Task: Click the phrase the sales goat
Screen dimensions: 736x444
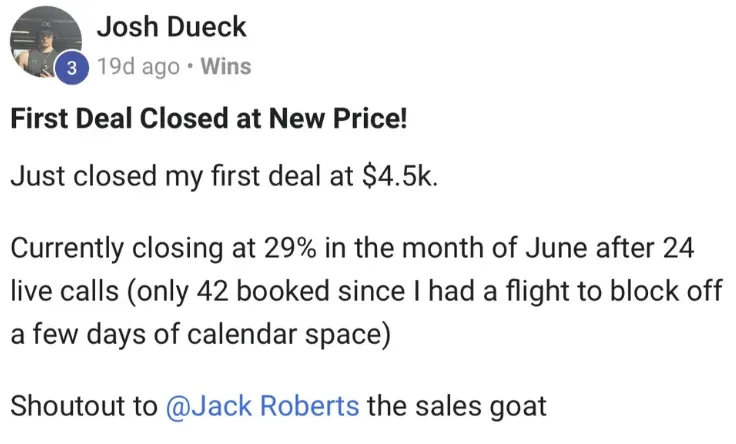Action: coord(457,406)
